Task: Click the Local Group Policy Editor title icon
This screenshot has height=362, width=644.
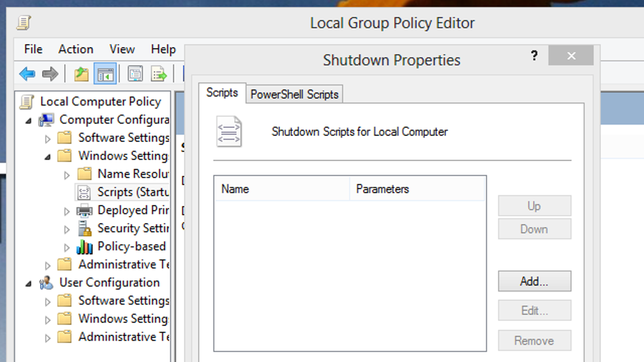Action: (24, 23)
